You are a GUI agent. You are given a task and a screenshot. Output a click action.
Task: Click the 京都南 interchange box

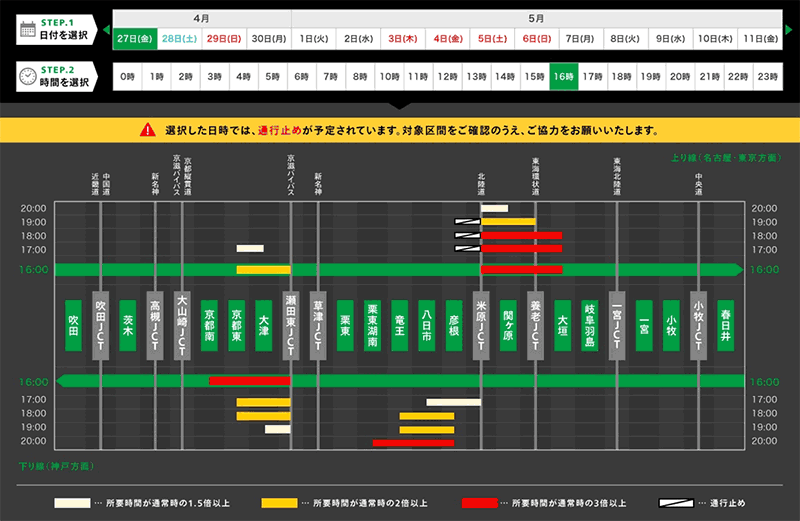(x=209, y=326)
